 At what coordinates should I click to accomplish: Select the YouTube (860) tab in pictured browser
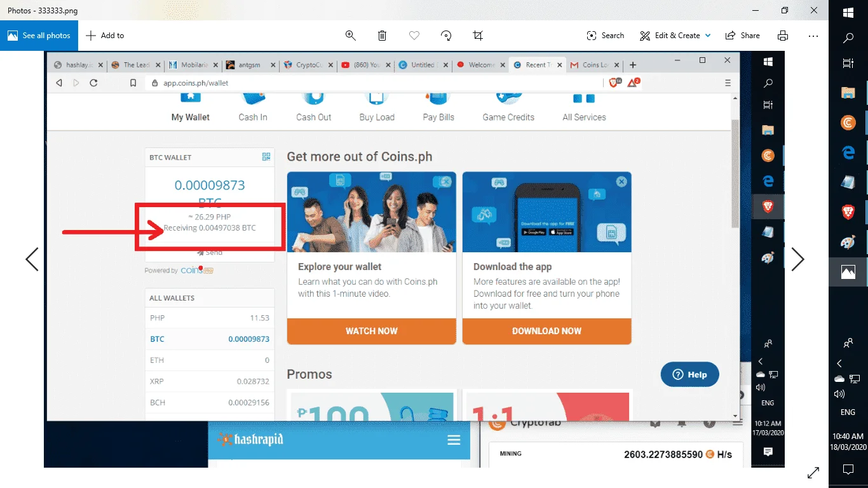366,65
